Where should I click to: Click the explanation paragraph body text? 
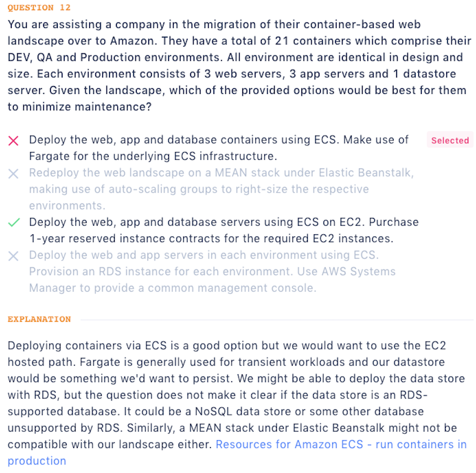click(x=233, y=395)
